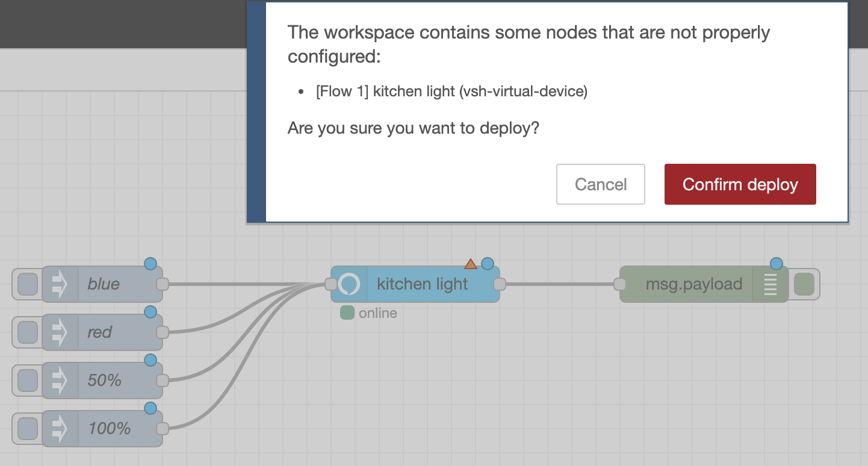Viewport: 868px width, 466px height.
Task: Trigger the inject button on the blue node
Action: coord(26,284)
